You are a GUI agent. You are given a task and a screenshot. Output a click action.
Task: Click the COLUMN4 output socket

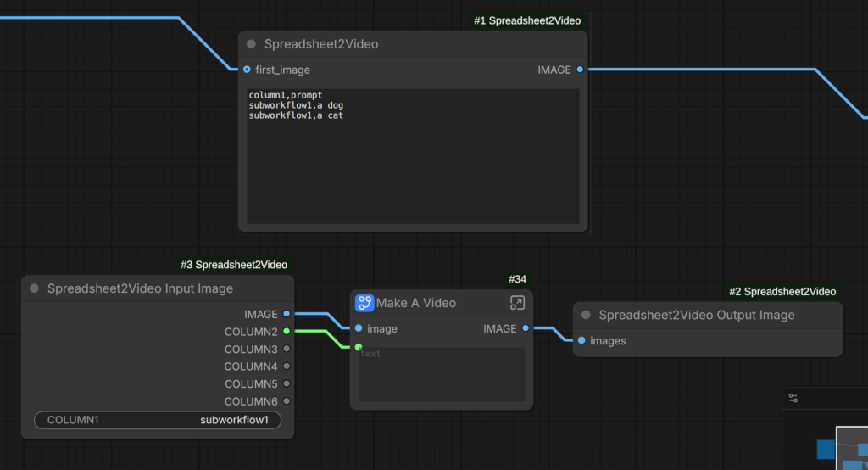pos(287,366)
